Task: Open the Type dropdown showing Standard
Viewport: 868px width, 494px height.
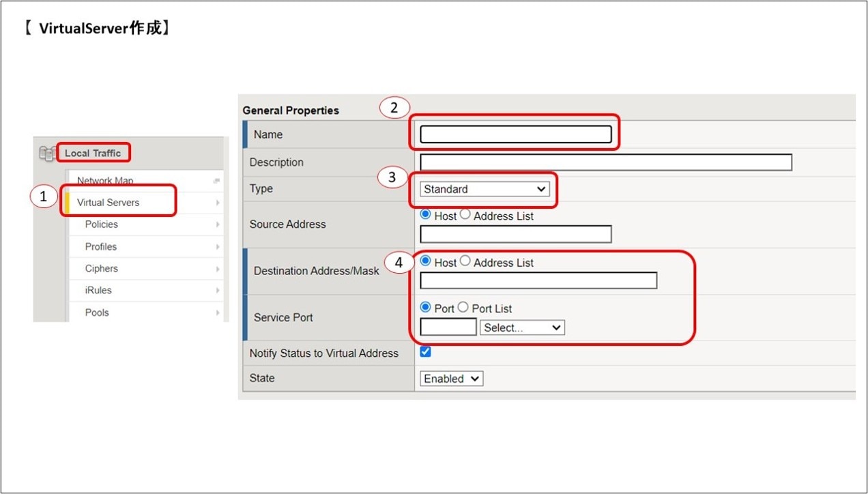Action: 484,189
